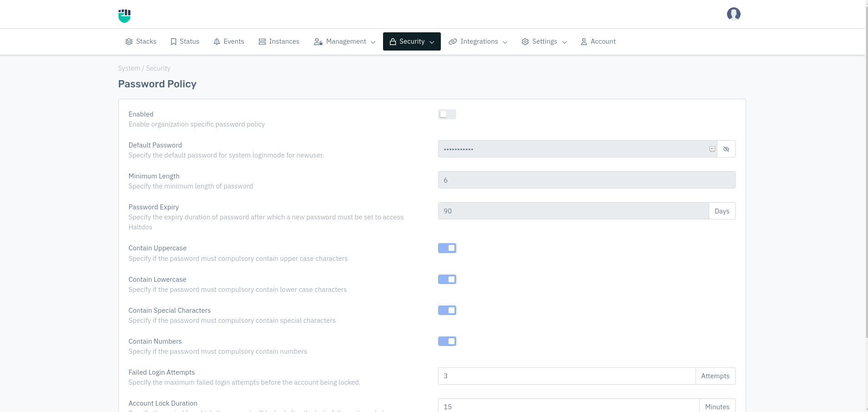868x412 pixels.
Task: Click the Failed Login Attempts input field
Action: click(x=566, y=376)
